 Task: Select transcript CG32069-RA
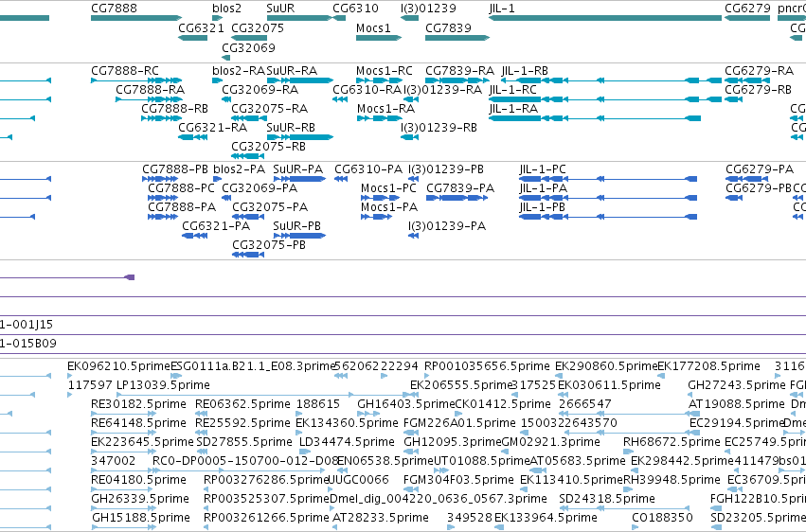(226, 99)
